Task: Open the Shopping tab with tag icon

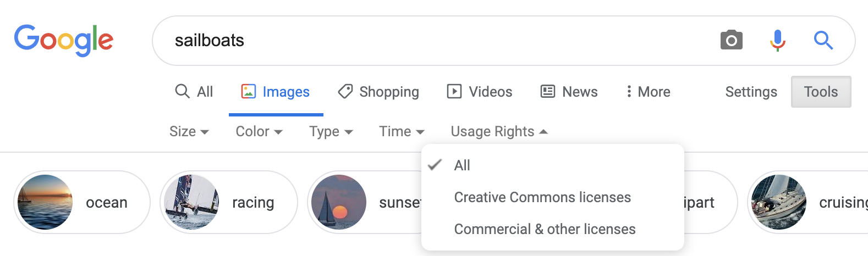Action: click(x=378, y=92)
